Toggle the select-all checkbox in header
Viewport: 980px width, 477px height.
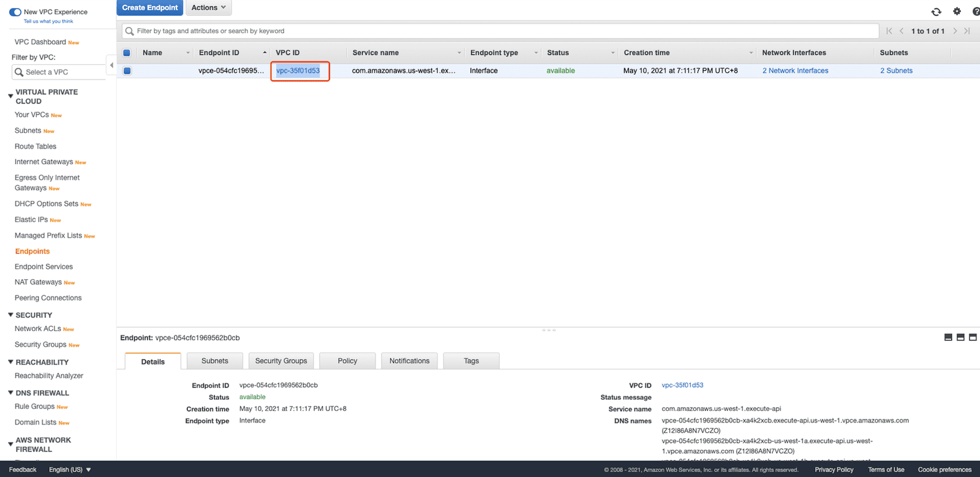(x=127, y=53)
